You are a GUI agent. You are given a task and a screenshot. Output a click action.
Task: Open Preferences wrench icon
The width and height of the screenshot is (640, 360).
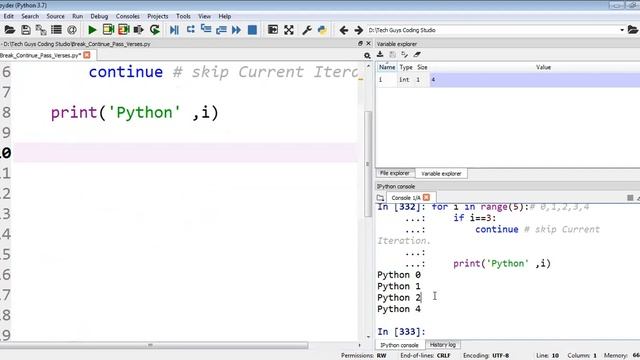pos(307,30)
